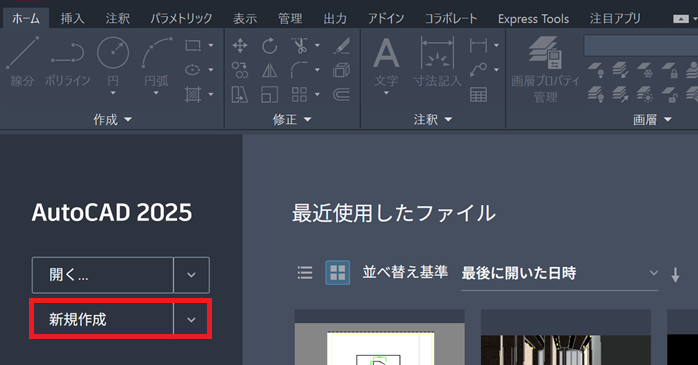Click the 開く... button
Image resolution: width=698 pixels, height=365 pixels.
[x=103, y=275]
